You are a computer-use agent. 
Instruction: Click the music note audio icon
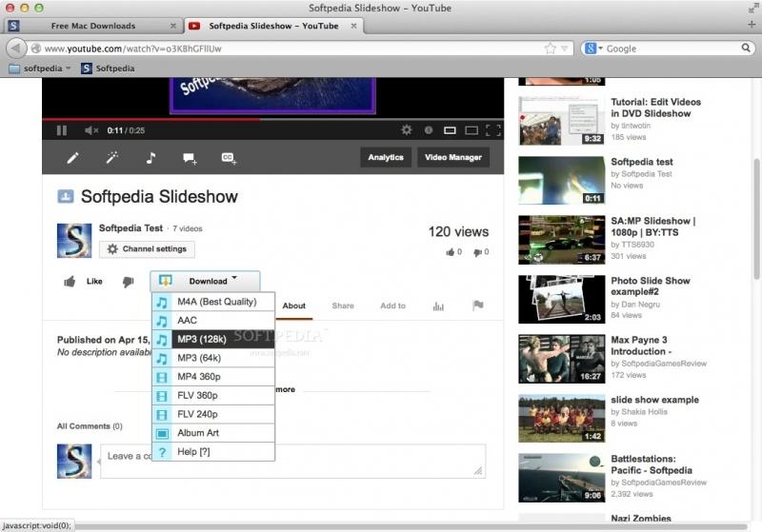coord(150,158)
